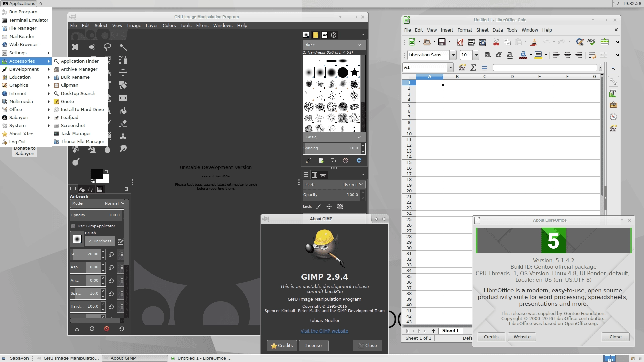Click the black foreground color swatch
The width and height of the screenshot is (644, 362).
[x=97, y=174]
